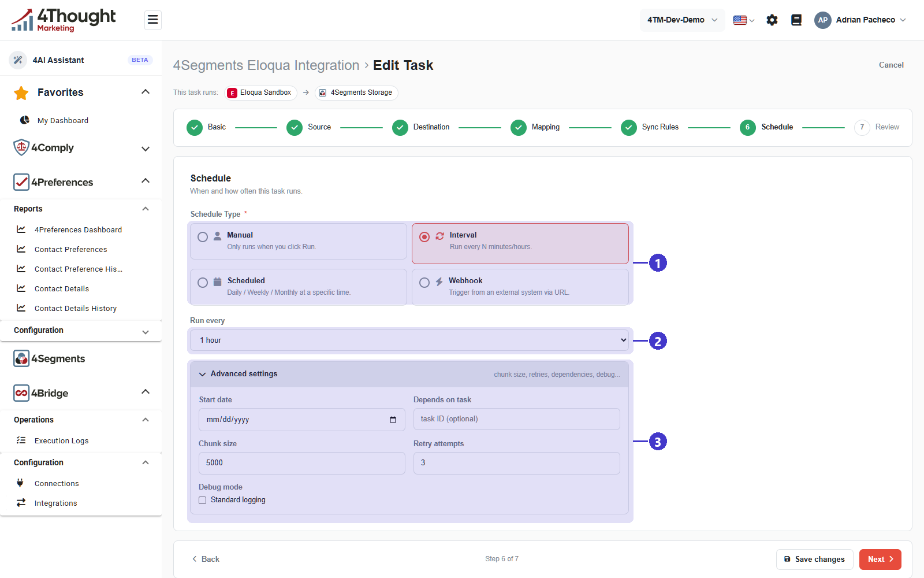
Task: Click Save changes button
Action: coord(815,559)
